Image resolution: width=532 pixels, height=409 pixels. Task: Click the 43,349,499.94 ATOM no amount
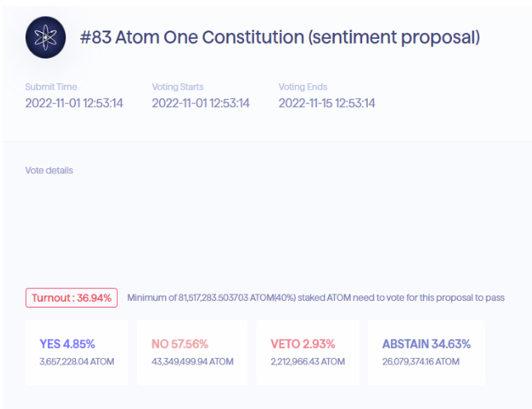(x=192, y=361)
